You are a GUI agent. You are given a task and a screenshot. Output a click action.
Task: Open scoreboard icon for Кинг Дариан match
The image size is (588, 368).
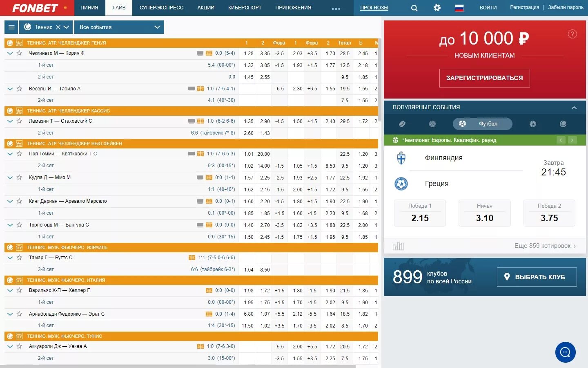(209, 201)
